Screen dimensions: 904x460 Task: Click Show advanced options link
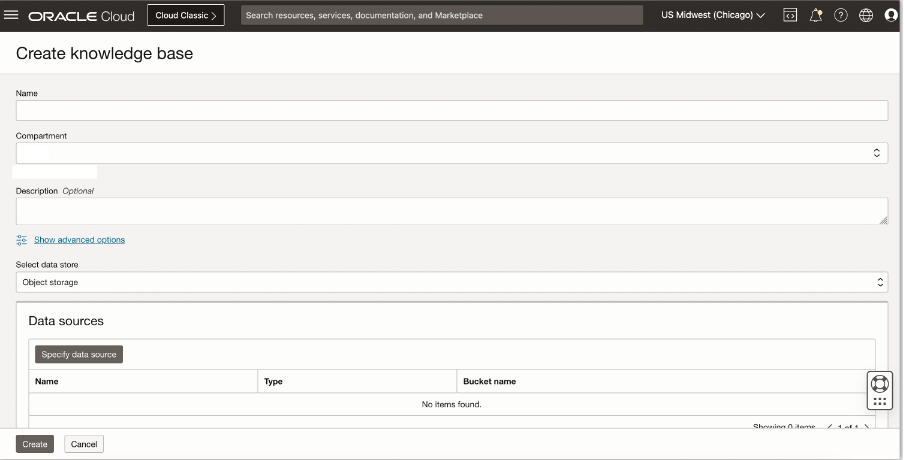tap(79, 240)
